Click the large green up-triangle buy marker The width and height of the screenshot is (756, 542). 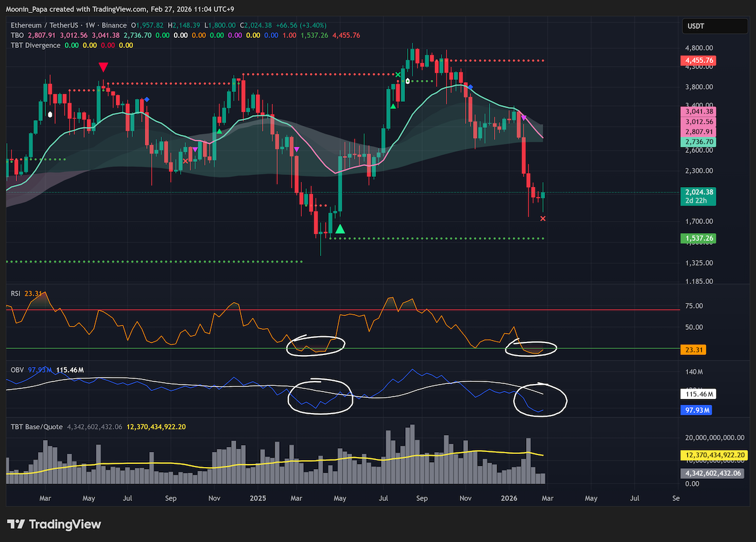(340, 229)
